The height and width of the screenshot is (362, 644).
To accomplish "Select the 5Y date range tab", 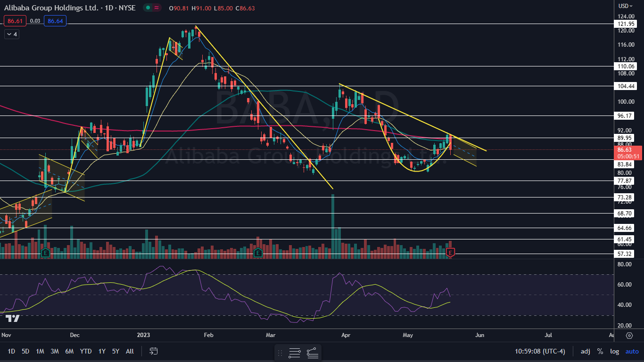I will [116, 351].
